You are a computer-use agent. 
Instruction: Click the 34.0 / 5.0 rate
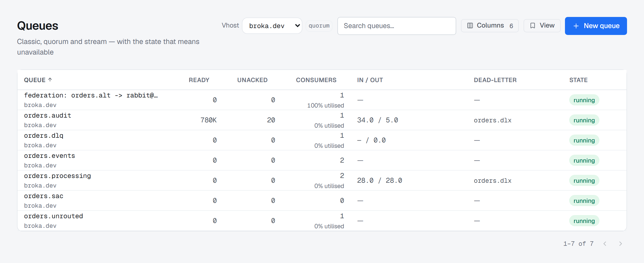click(x=378, y=120)
